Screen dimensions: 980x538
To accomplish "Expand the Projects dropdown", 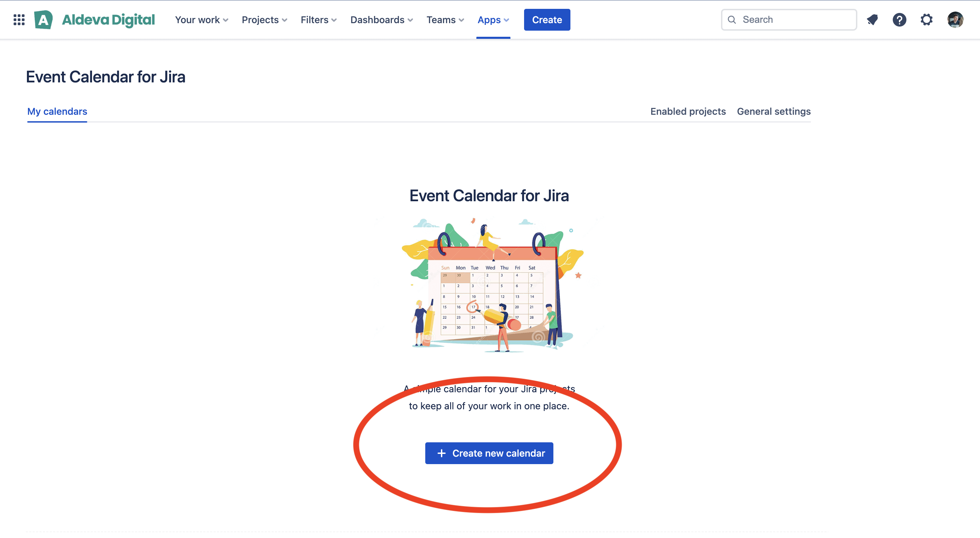I will (264, 20).
